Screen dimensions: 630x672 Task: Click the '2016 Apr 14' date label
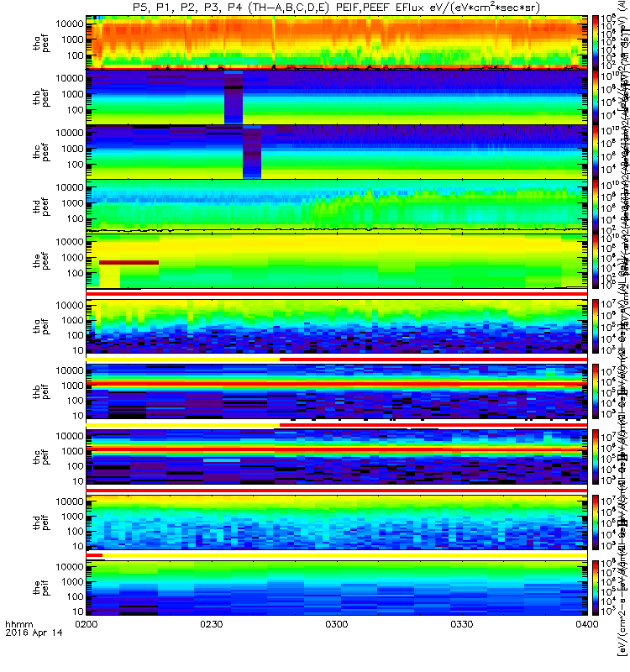[x=34, y=633]
